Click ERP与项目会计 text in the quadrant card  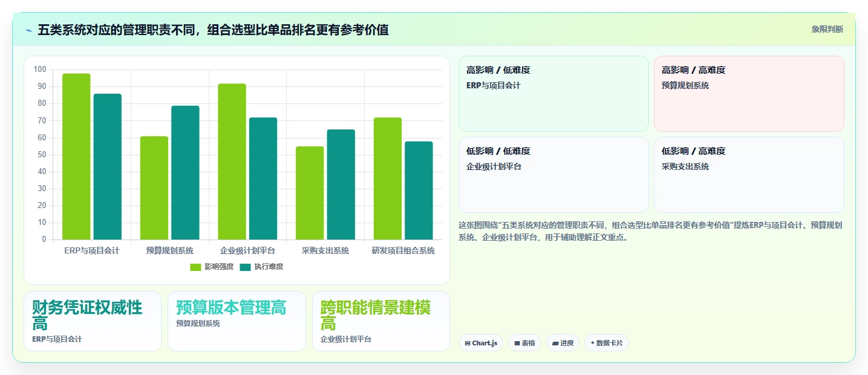494,85
